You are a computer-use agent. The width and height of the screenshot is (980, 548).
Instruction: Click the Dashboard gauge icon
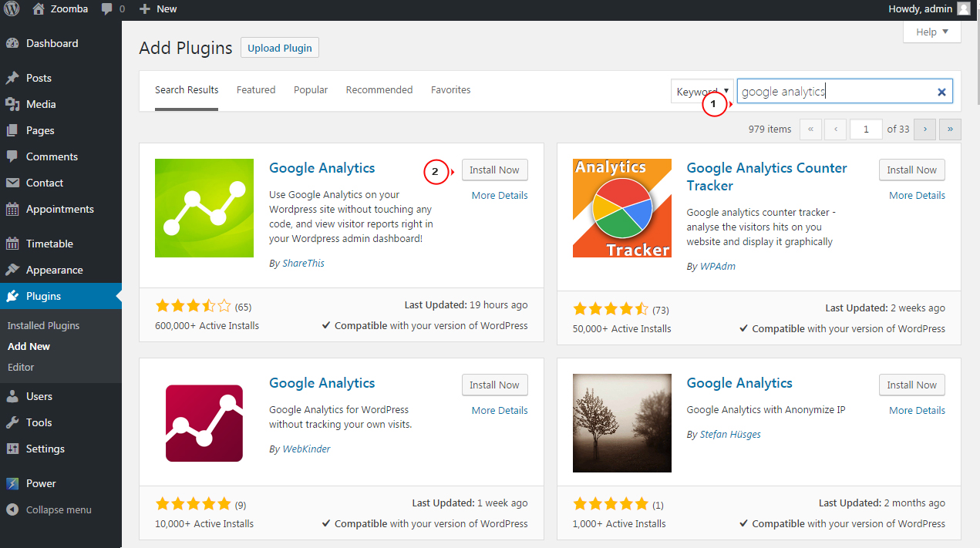coord(12,43)
